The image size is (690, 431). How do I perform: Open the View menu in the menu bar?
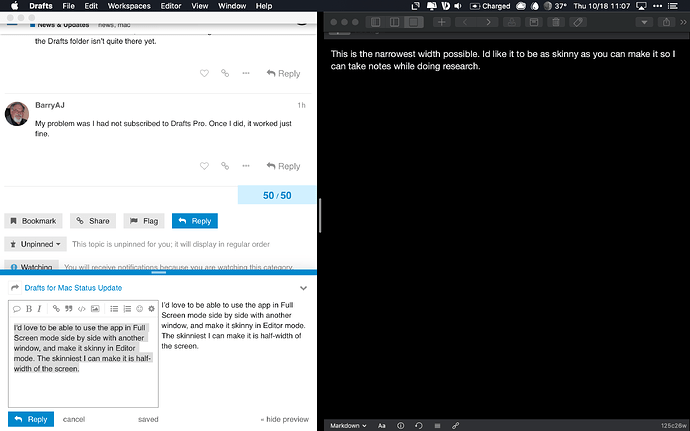(199, 6)
